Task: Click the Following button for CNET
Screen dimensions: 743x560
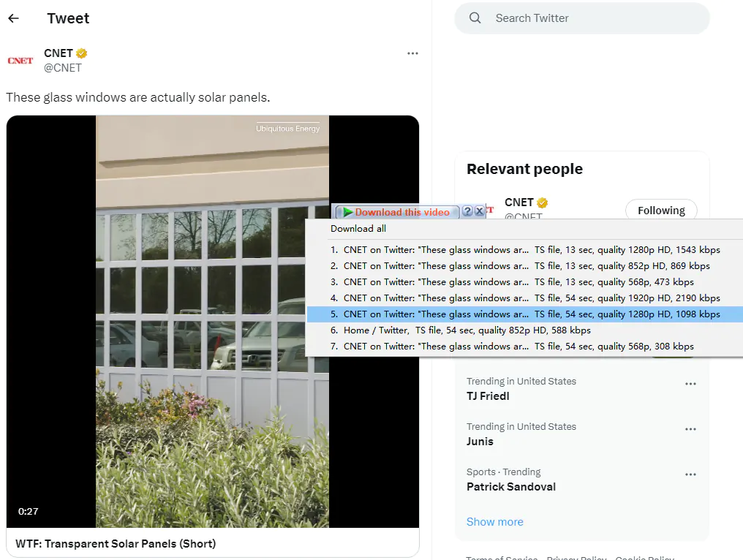Action: pos(660,211)
